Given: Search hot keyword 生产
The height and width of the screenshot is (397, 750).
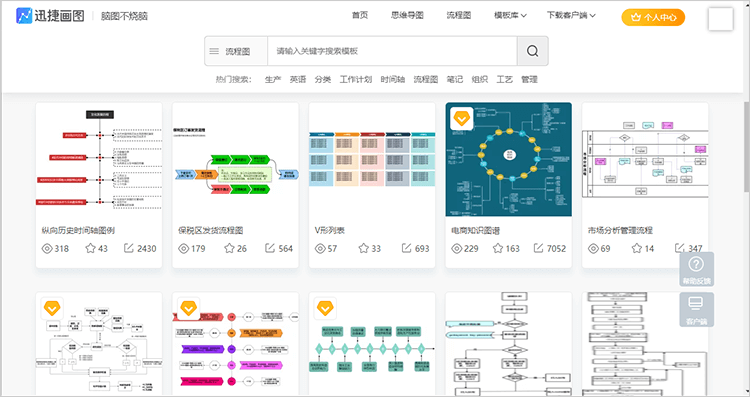Looking at the screenshot, I should pyautogui.click(x=273, y=79).
